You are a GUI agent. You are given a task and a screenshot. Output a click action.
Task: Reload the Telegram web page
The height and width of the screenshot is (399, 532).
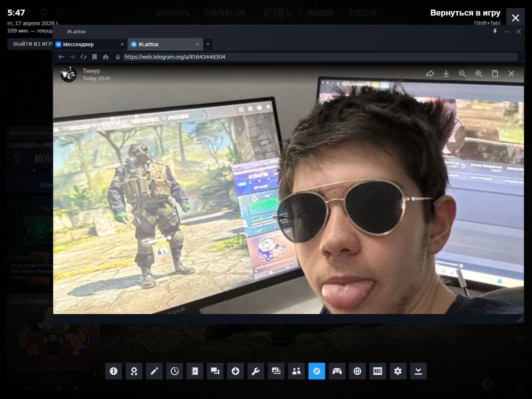click(83, 57)
